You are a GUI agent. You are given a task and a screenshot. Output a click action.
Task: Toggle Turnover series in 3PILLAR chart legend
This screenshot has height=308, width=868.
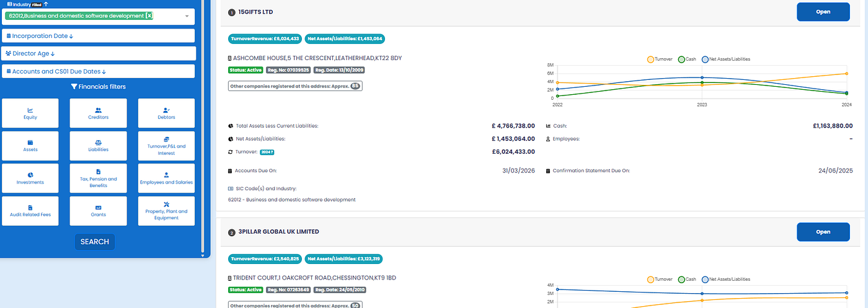click(x=660, y=279)
